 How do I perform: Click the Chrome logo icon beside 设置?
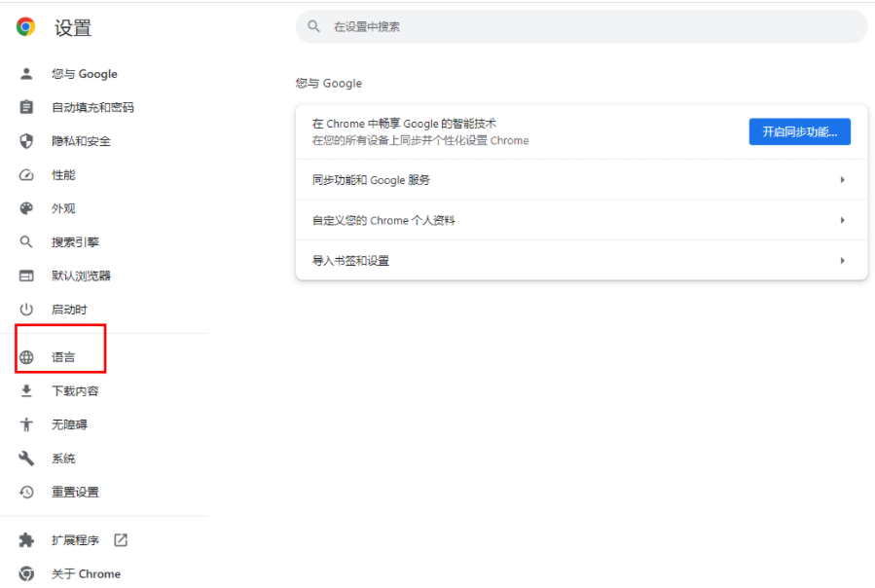25,27
